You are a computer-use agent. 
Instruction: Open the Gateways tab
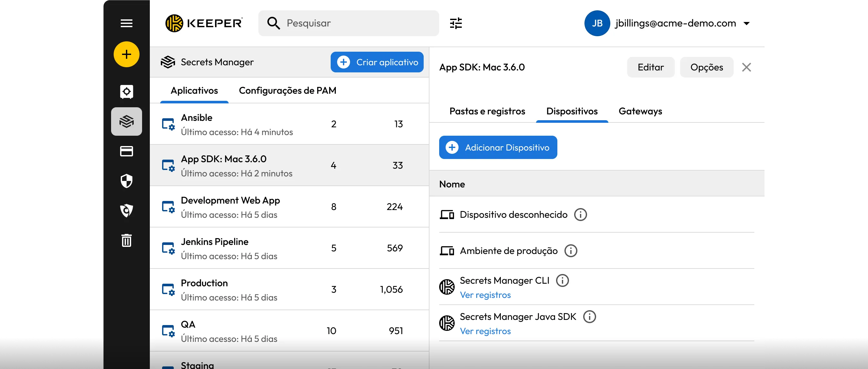point(640,111)
